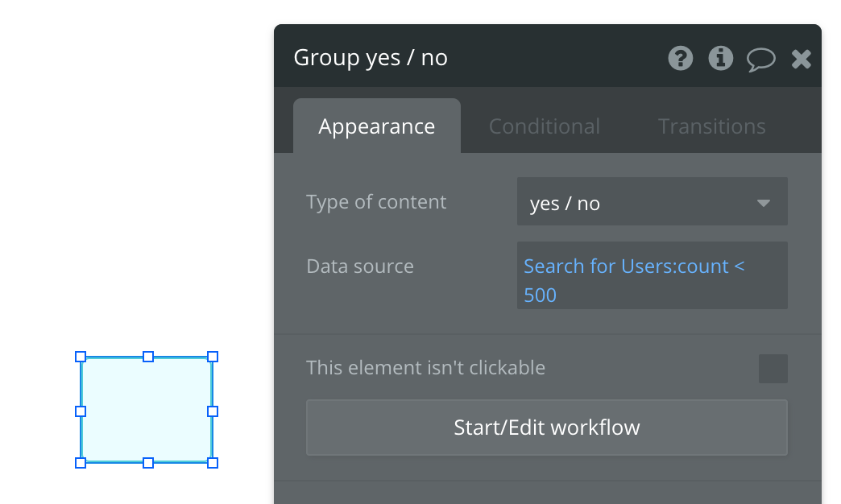
Task: Select the light blue group on canvas
Action: (147, 410)
